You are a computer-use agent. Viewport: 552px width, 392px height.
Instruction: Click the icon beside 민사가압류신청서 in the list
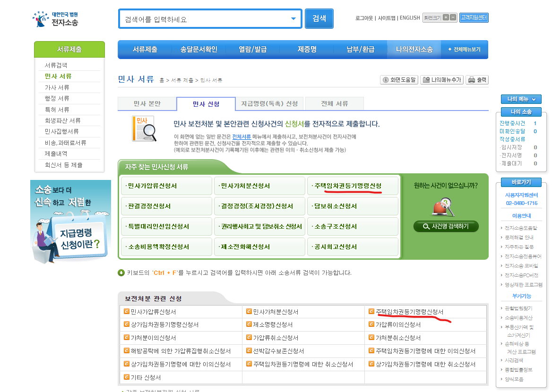(126, 311)
